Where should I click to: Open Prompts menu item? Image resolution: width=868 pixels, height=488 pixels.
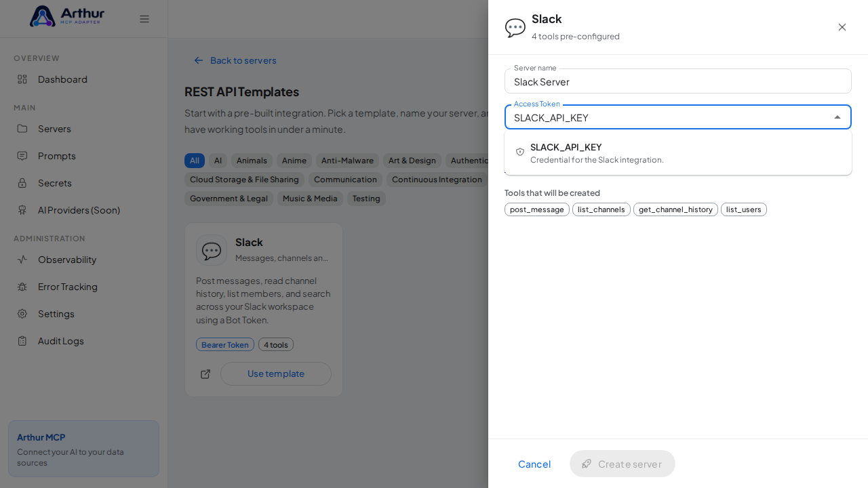click(84, 156)
